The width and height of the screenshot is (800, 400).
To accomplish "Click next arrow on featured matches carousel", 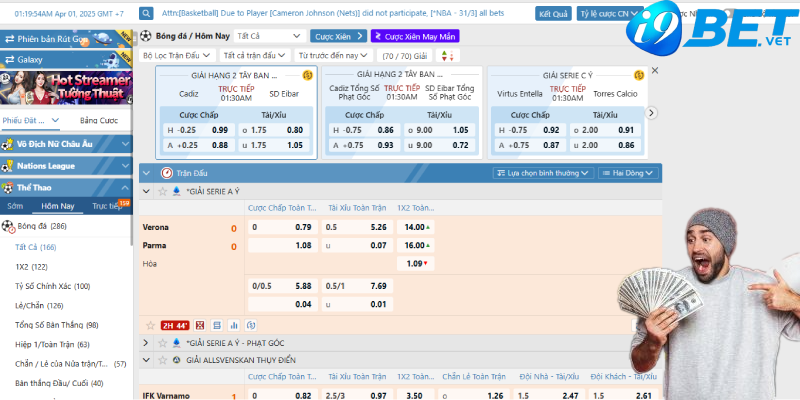I will coord(652,112).
